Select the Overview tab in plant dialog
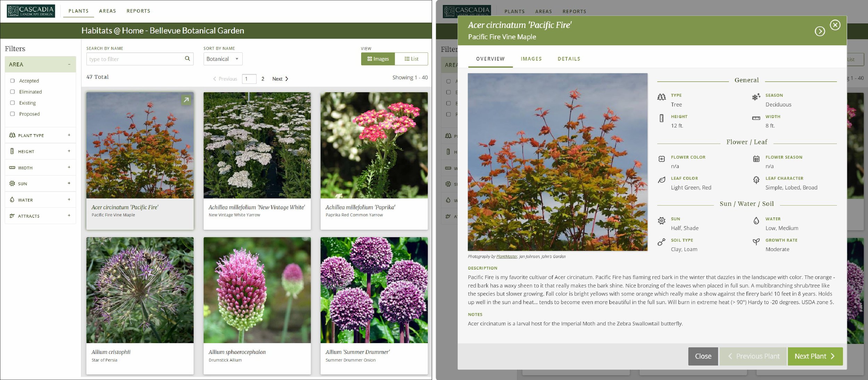 pos(490,59)
